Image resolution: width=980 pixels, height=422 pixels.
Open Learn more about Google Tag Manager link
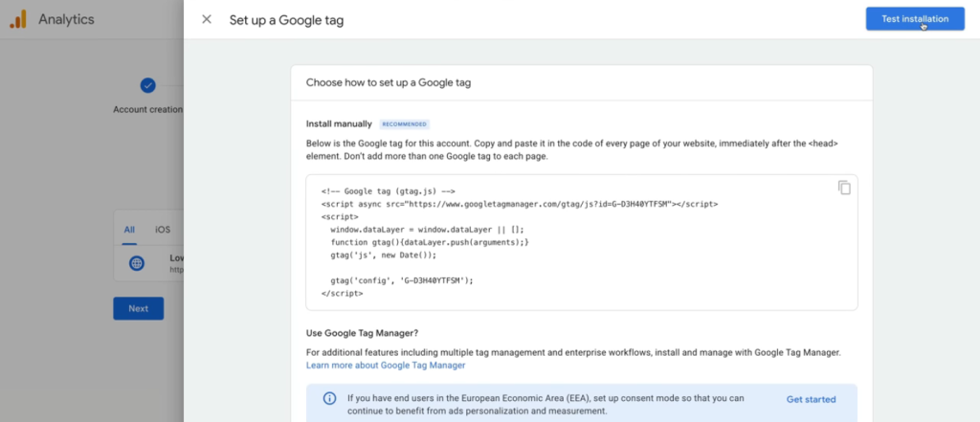tap(386, 366)
